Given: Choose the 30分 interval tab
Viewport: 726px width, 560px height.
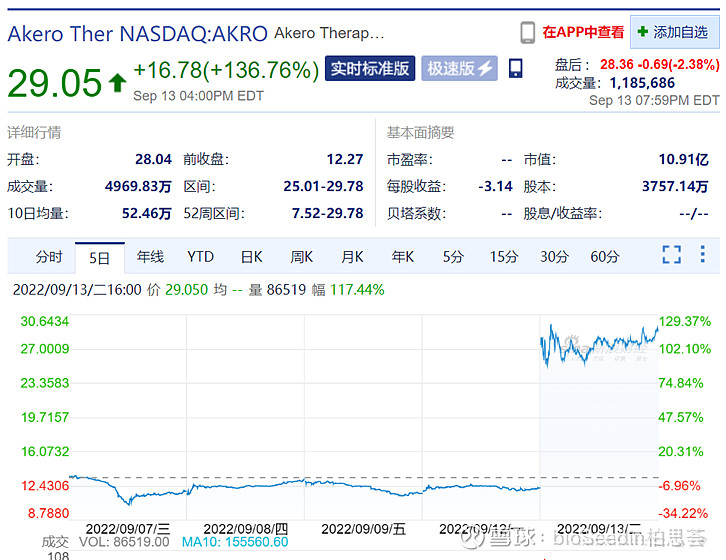Looking at the screenshot, I should click(554, 257).
